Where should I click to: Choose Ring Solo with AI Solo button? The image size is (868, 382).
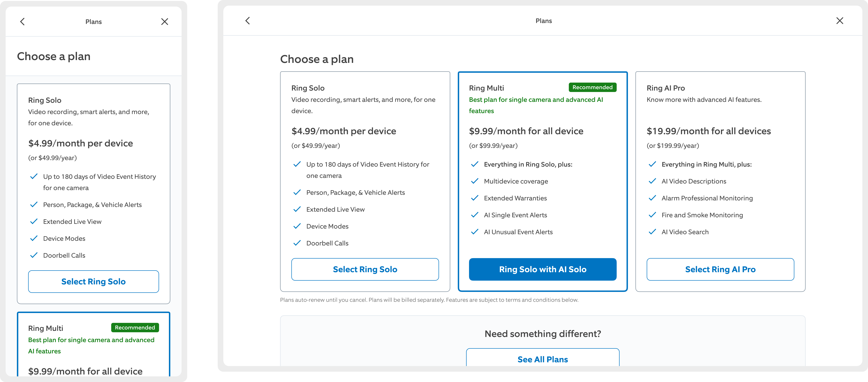(x=543, y=269)
